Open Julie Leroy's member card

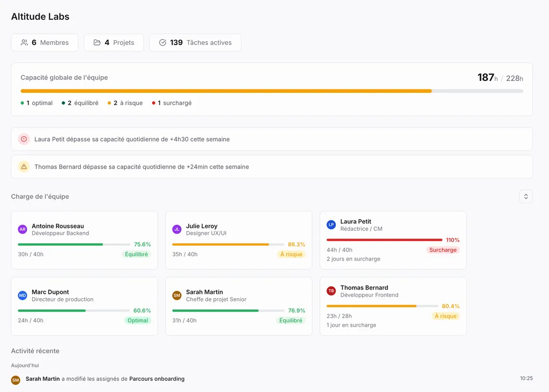click(239, 240)
